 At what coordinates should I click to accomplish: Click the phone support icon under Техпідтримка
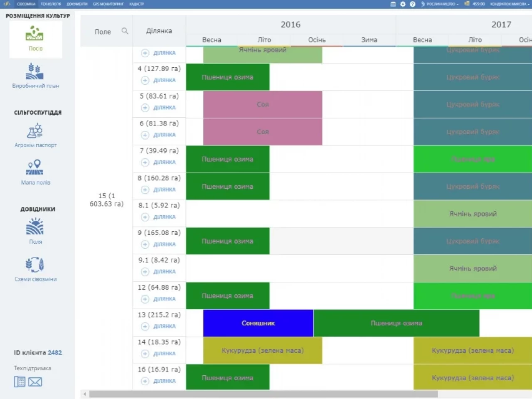[20, 382]
